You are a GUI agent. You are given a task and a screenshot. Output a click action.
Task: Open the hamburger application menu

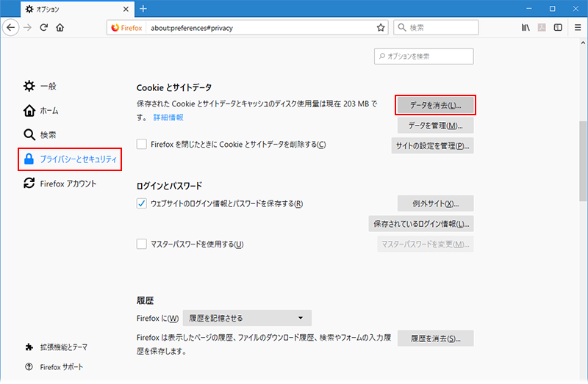click(x=578, y=27)
